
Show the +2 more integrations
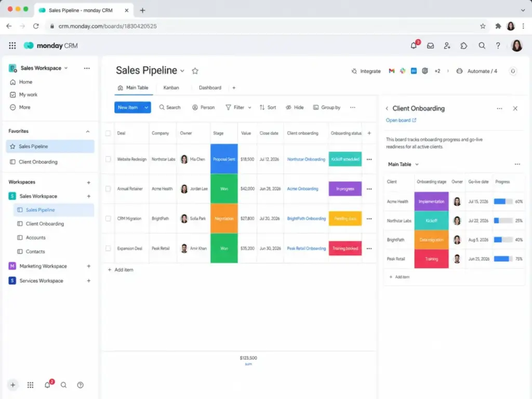click(x=437, y=71)
